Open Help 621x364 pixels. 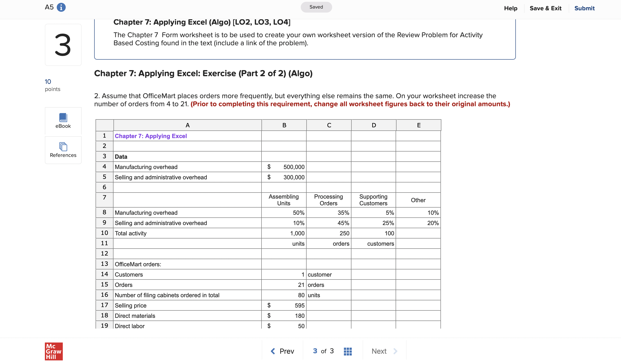coord(510,8)
